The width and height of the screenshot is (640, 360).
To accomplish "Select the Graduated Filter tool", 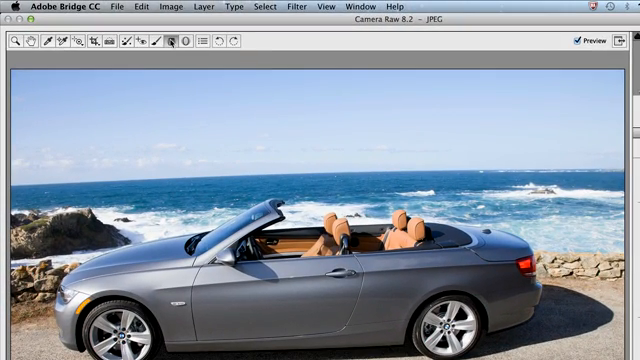I will pos(171,41).
